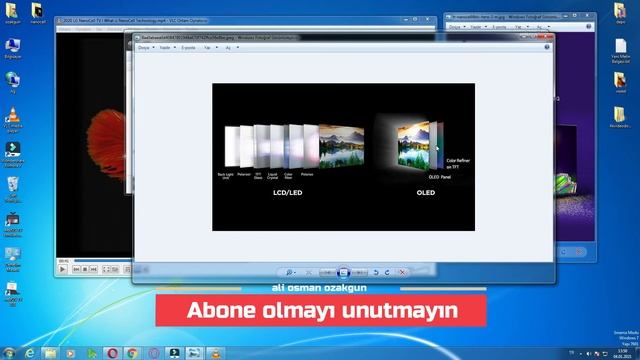The height and width of the screenshot is (360, 640).
Task: Open Yaz menu in right-side Photo Viewer window
Action: click(522, 27)
